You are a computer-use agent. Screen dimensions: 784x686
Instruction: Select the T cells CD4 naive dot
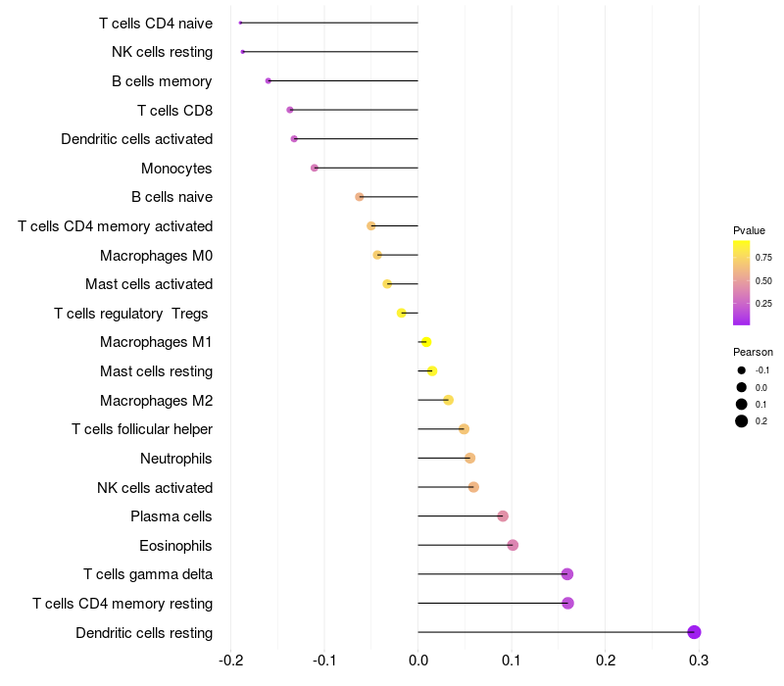click(240, 23)
